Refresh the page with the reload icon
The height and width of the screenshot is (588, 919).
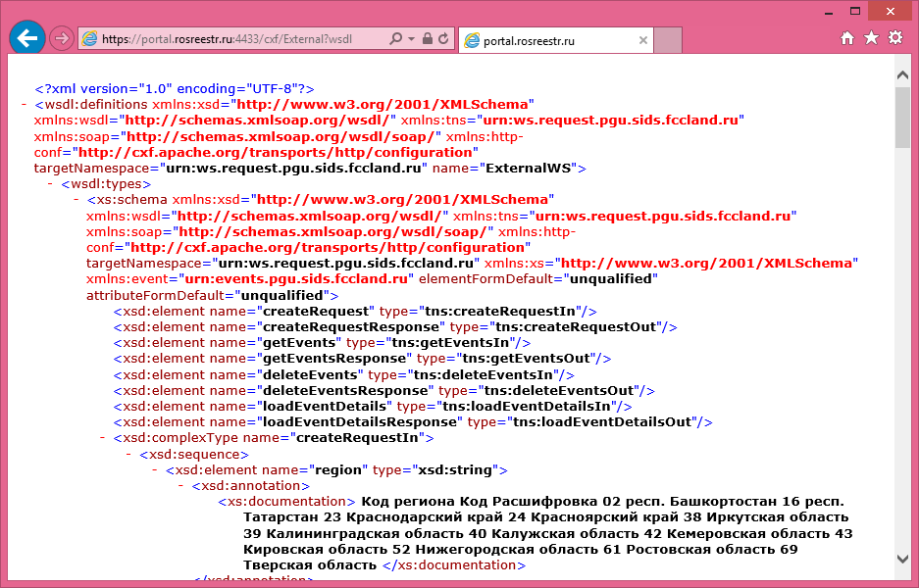[443, 38]
